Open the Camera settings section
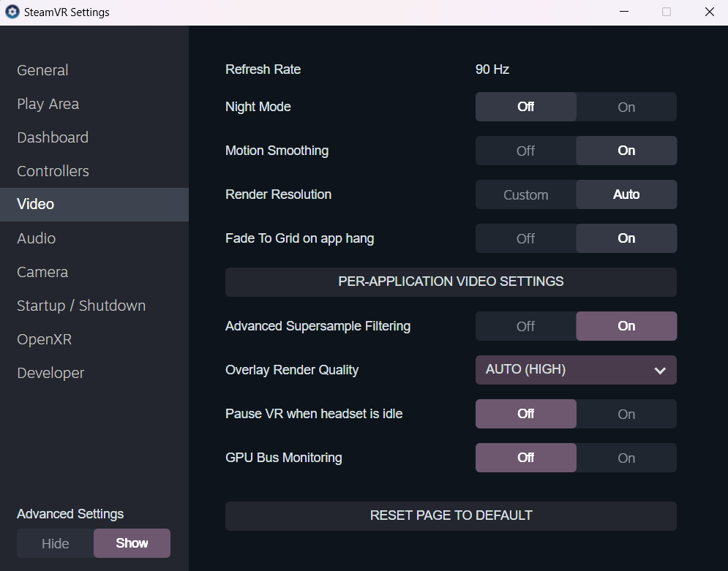728x571 pixels. pyautogui.click(x=42, y=272)
